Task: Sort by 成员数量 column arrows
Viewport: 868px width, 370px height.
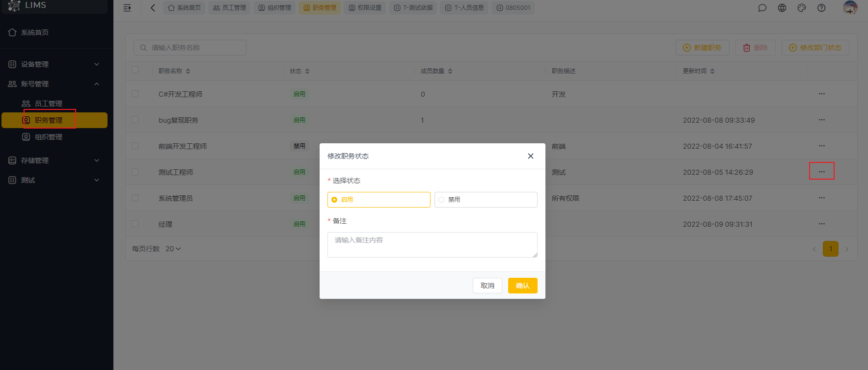Action: tap(450, 71)
